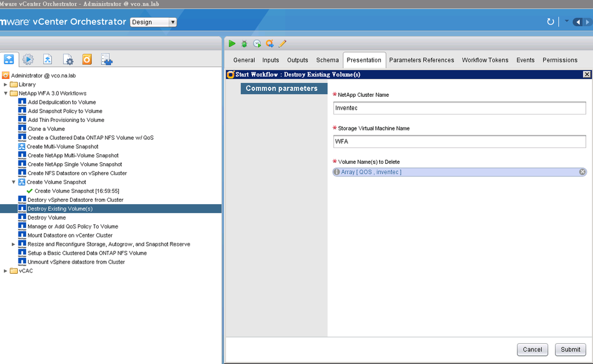Click the Schedule workflow clock icon
Screen dimensions: 593x364
coord(257,43)
